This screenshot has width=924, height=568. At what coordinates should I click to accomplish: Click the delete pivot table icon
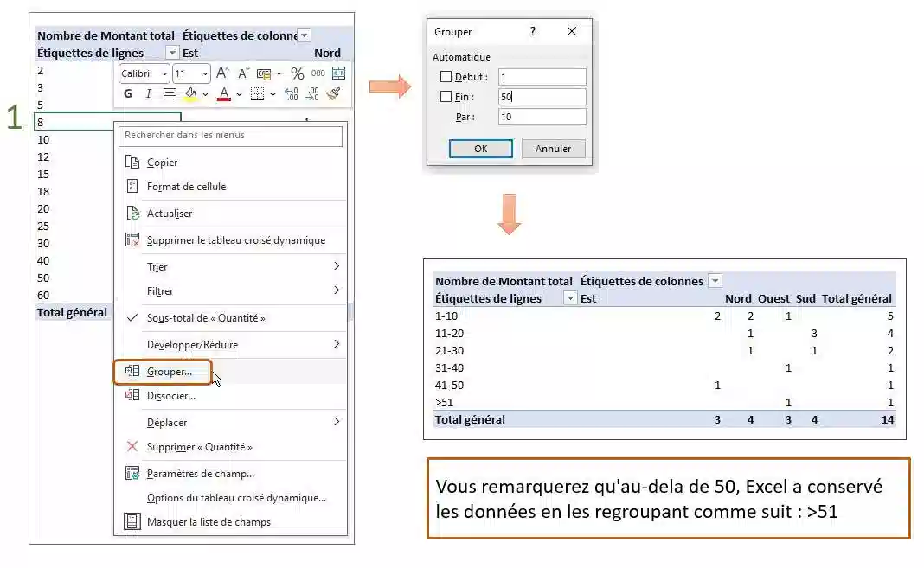point(132,239)
